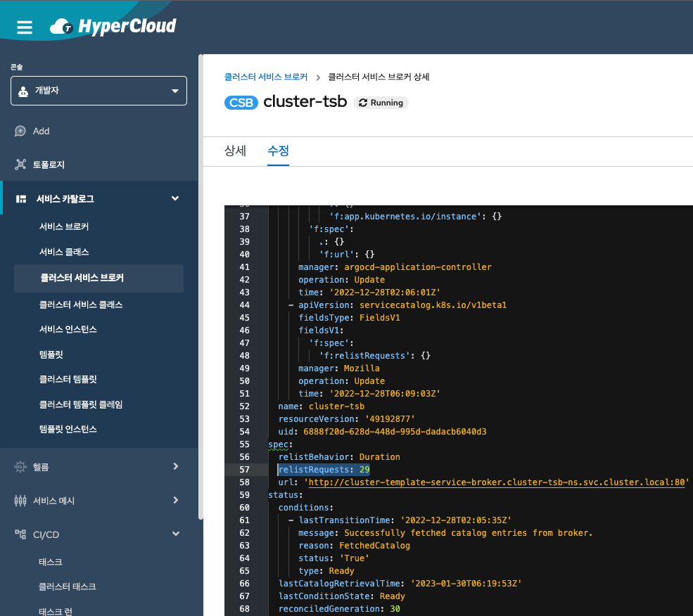Collapse the 서비스 카탈로그 section chevron

(175, 199)
